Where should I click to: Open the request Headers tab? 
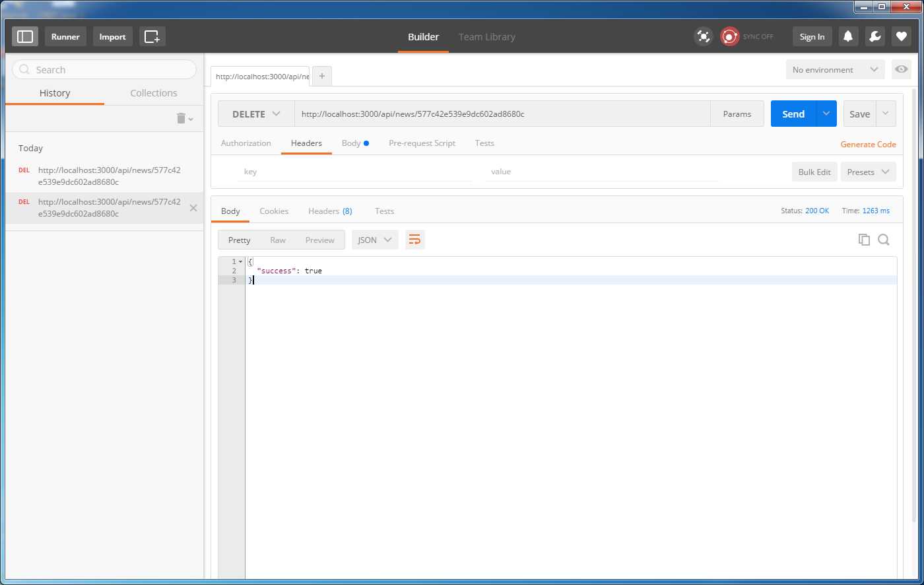(306, 143)
